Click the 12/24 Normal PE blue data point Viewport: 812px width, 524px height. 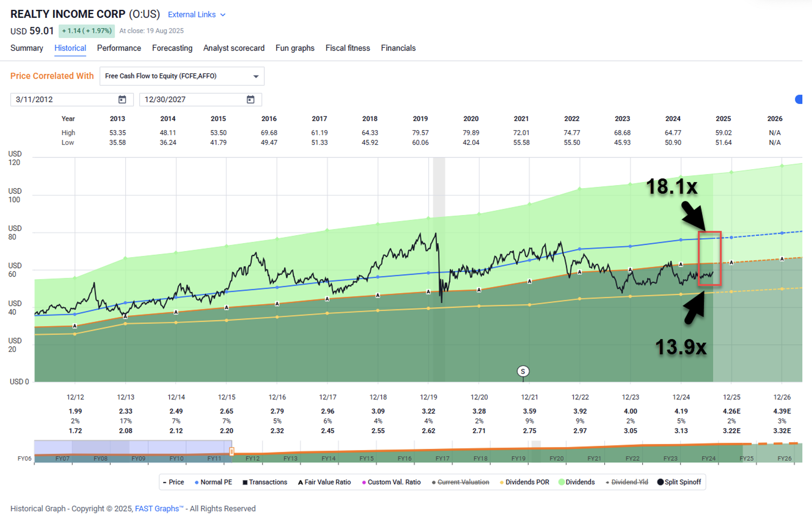click(681, 240)
